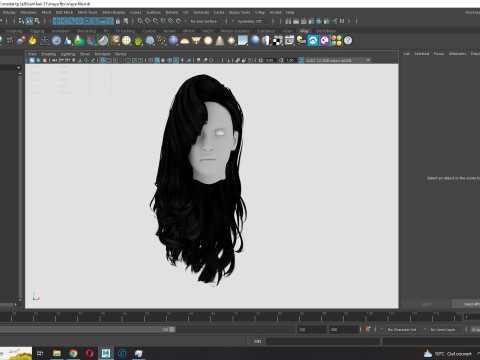
Task: Click the viewport exposure value field
Action: pos(270,60)
